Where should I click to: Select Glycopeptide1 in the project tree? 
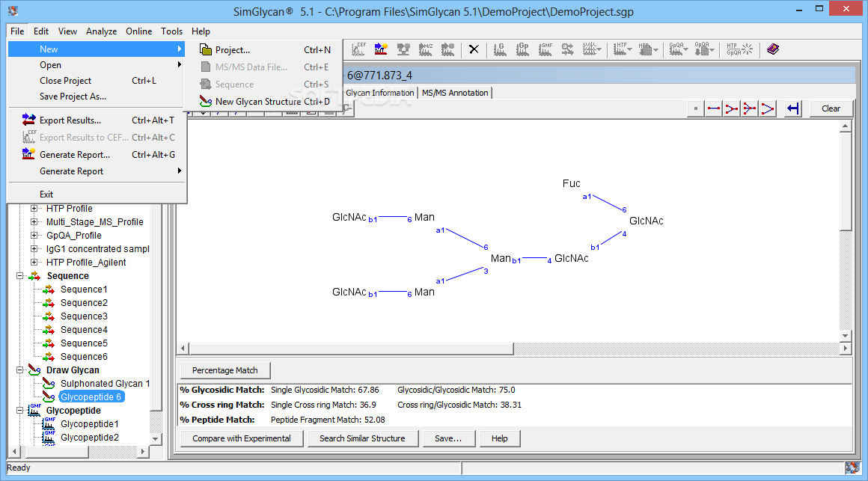pos(90,424)
